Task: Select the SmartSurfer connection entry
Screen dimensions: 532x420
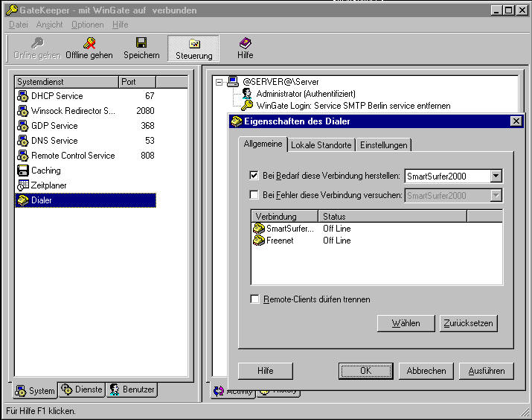Action: tap(289, 229)
